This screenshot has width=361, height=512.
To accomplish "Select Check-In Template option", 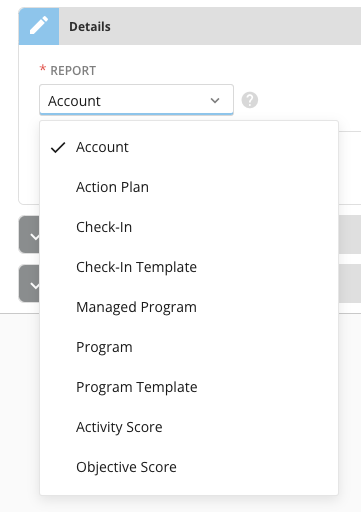I will 189,267.
